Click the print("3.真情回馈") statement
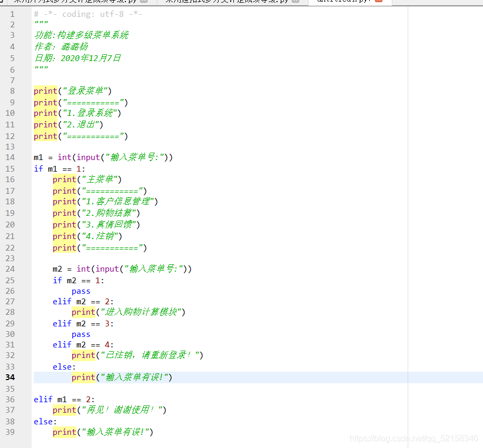The height and width of the screenshot is (448, 483). click(96, 224)
